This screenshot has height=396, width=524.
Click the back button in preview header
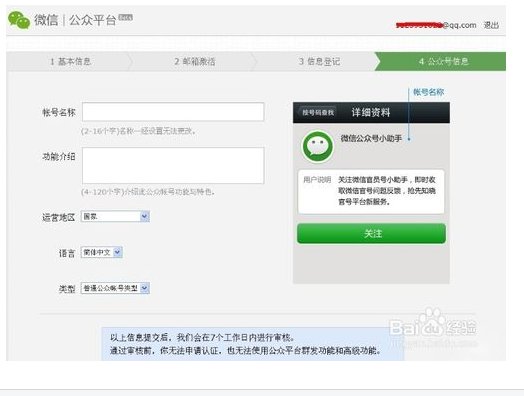tap(317, 112)
